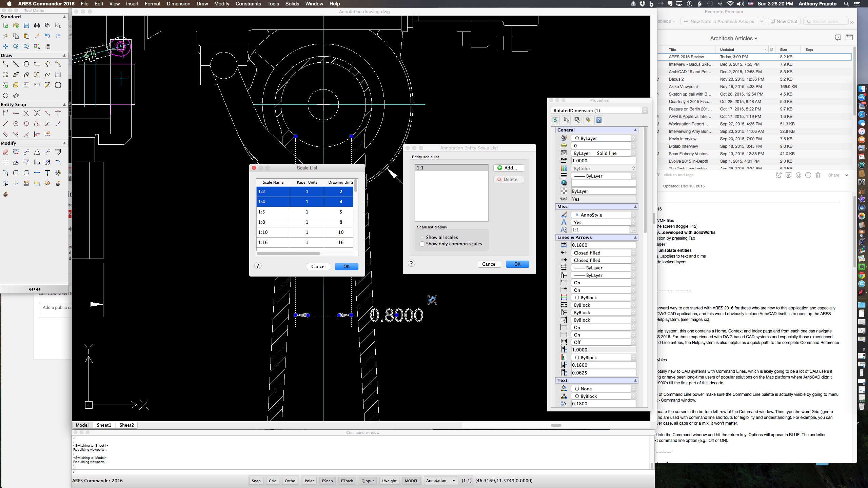
Task: Open the Dimension menu
Action: (178, 4)
